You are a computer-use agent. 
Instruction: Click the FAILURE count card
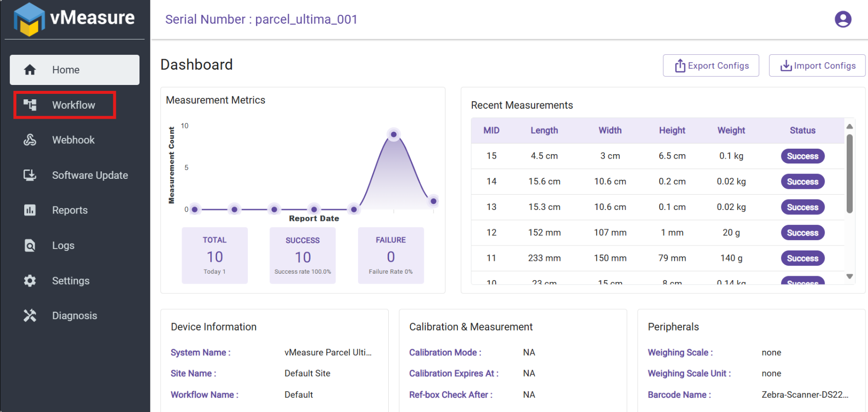[391, 255]
